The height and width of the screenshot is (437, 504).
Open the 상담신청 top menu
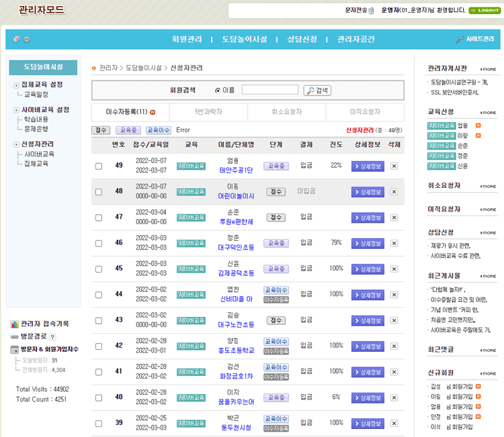pos(302,39)
